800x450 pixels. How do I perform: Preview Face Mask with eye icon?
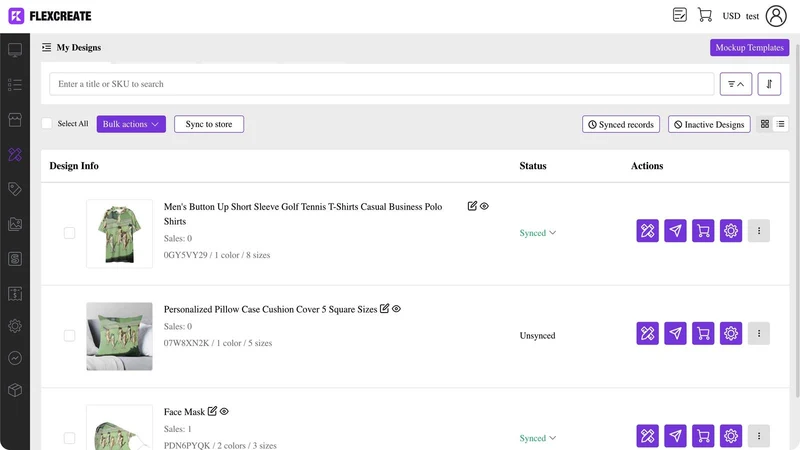point(224,411)
